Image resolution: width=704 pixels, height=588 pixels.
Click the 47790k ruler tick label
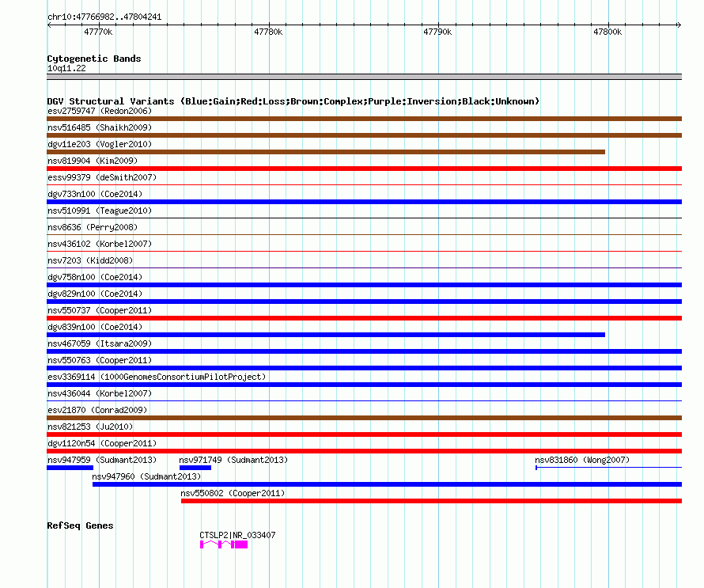tap(437, 32)
